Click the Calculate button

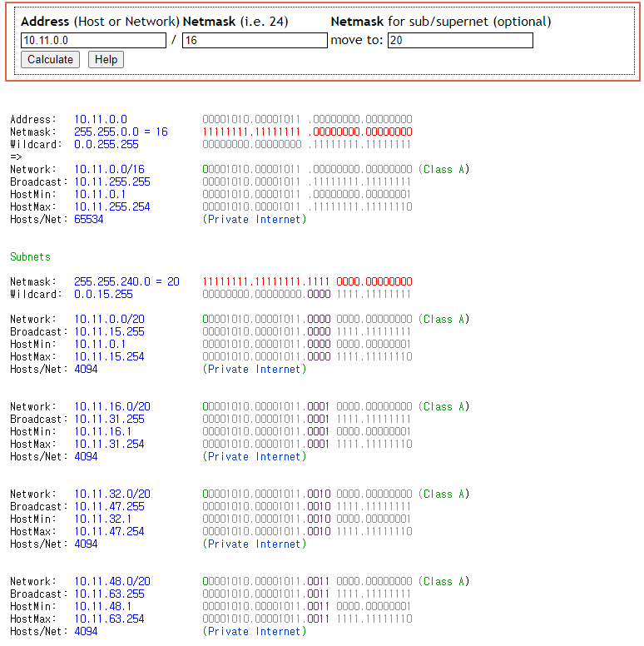pyautogui.click(x=50, y=60)
